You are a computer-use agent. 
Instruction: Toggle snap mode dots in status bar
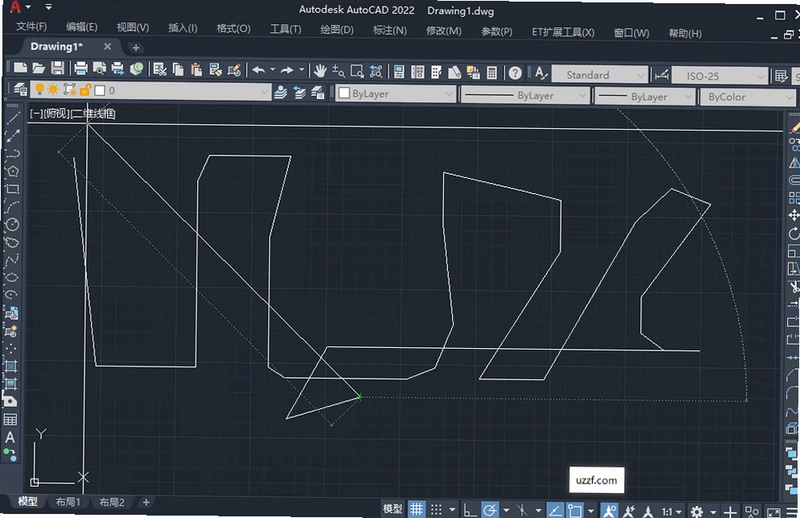436,509
